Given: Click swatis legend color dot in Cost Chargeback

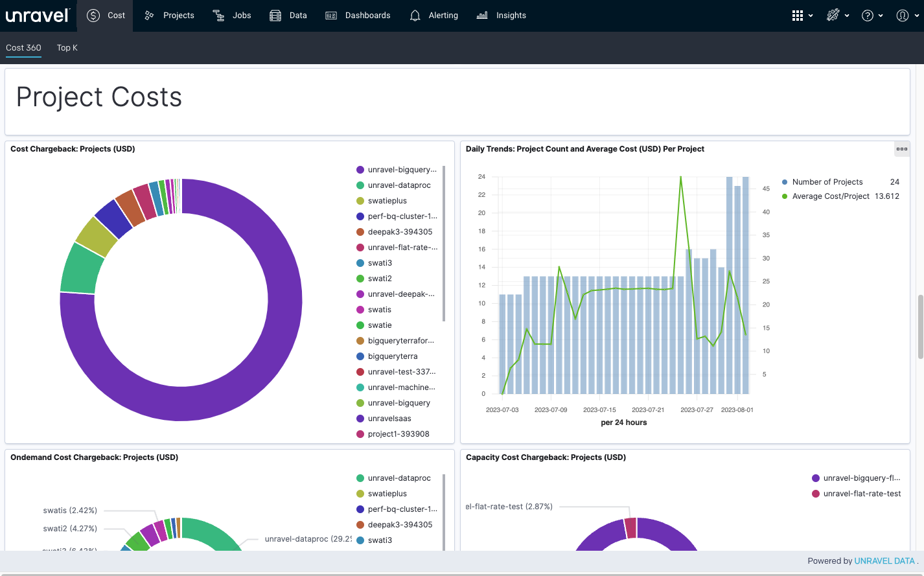Looking at the screenshot, I should click(360, 310).
